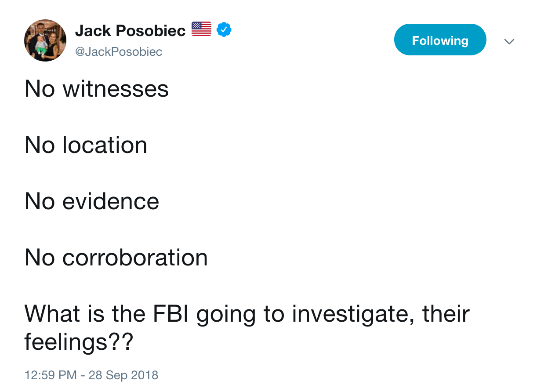The height and width of the screenshot is (392, 544).
Task: Open Jack Posobiec's profile picture
Action: click(45, 40)
